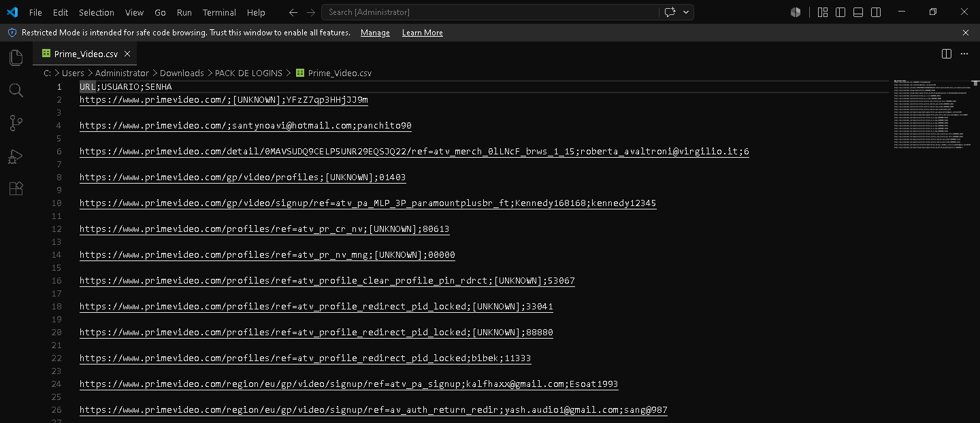Open the editor More Actions ellipsis
The height and width of the screenshot is (423, 980).
click(x=964, y=54)
